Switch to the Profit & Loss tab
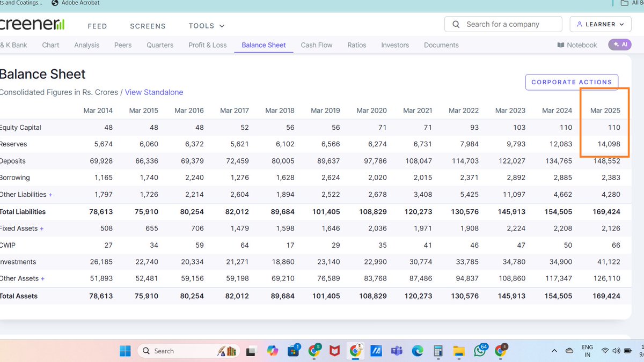Viewport: 644px width, 362px height. 208,45
